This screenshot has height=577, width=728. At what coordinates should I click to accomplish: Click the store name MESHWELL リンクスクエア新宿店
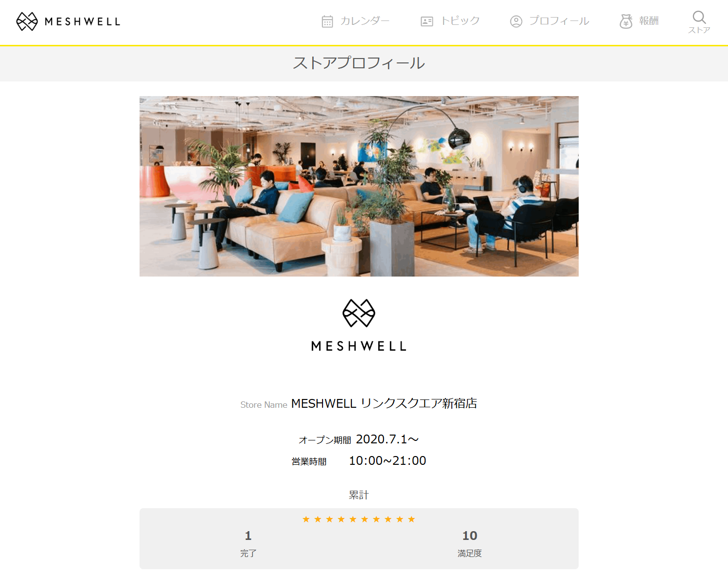pos(384,403)
